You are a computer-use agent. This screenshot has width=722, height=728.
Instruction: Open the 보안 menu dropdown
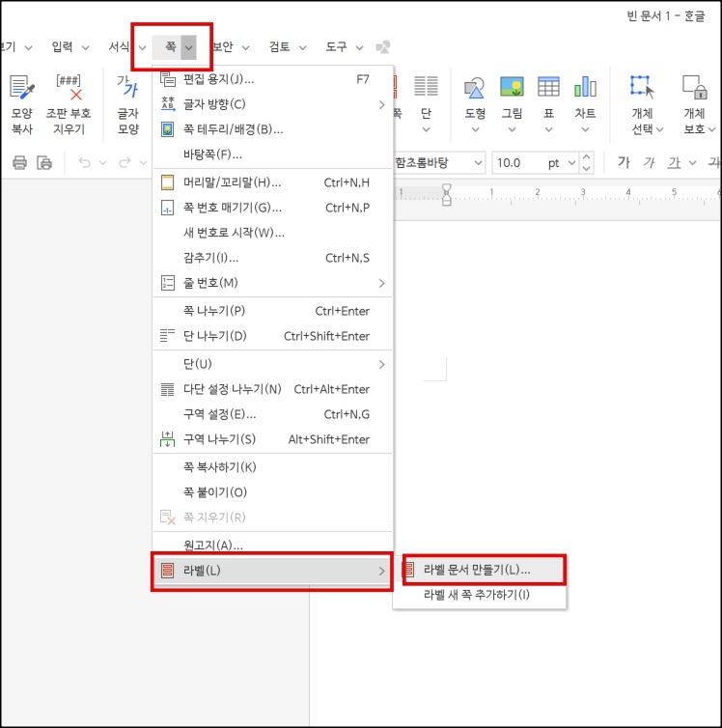click(x=245, y=47)
